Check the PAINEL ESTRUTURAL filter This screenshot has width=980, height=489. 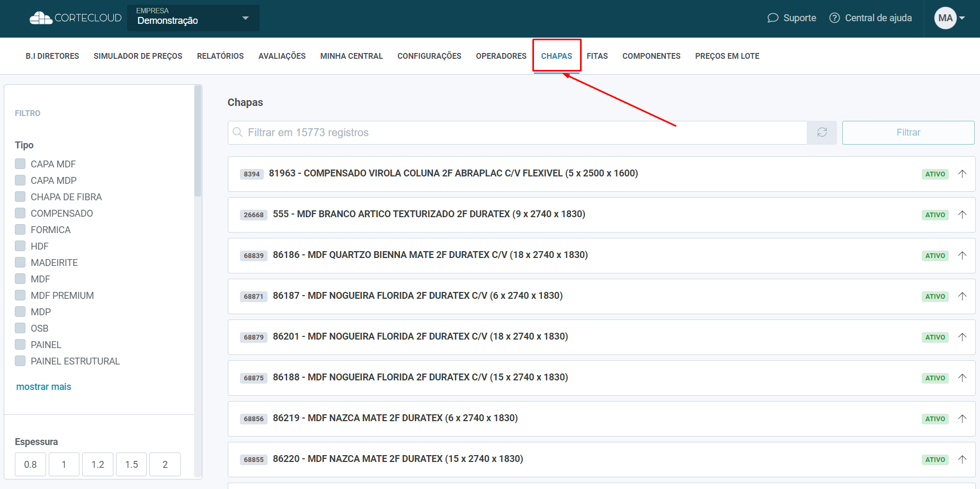20,361
